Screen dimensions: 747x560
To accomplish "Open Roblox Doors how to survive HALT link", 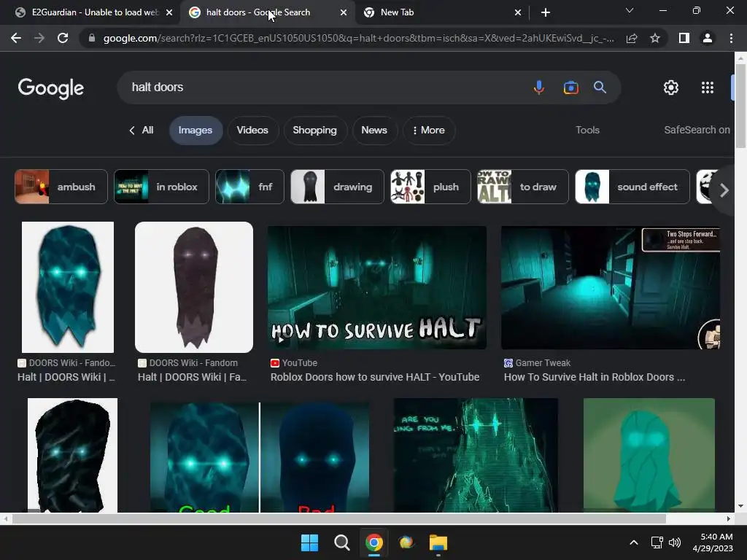I will [375, 377].
